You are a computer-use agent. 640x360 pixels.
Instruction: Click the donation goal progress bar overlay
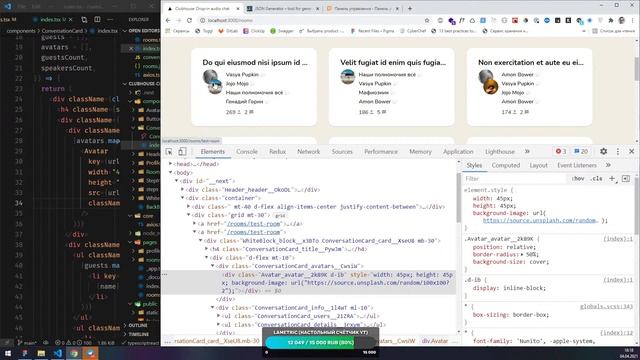point(320,342)
